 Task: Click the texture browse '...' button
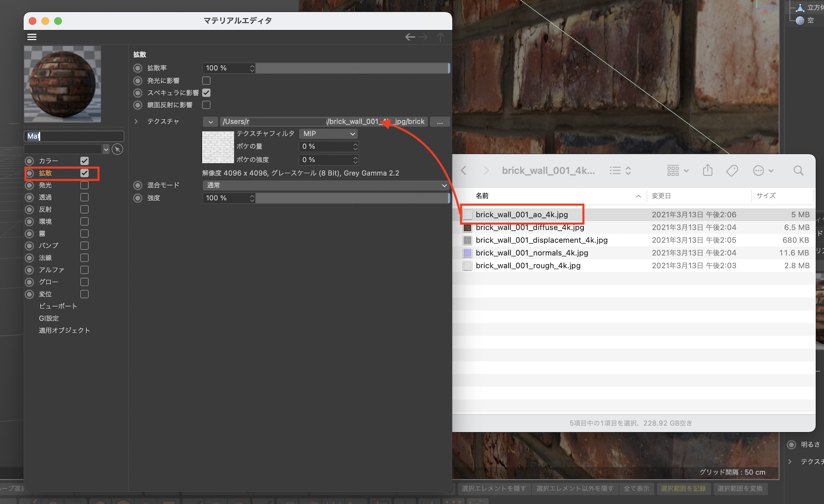(440, 122)
